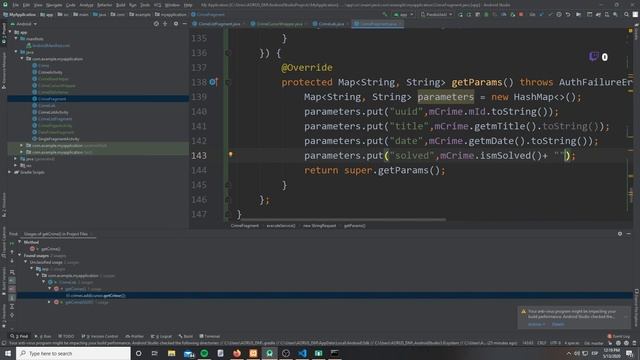
Task: Click the red Stop button in toolbar
Action: pyautogui.click(x=521, y=15)
